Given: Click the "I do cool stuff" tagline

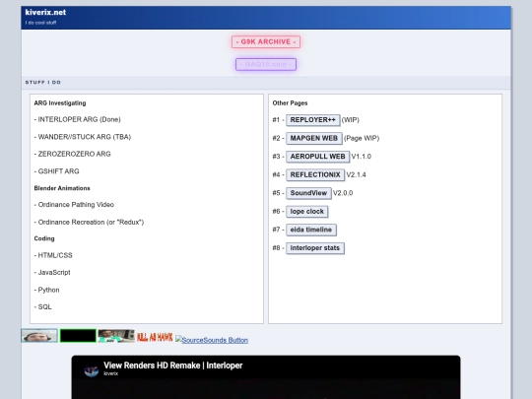Looking at the screenshot, I should 40,23.
